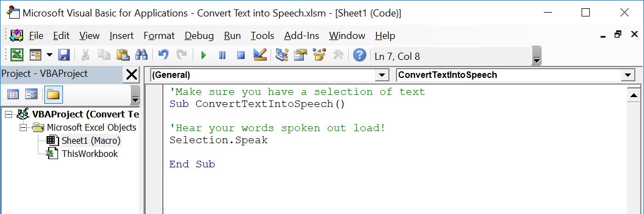Restore the inner code window

(618, 35)
